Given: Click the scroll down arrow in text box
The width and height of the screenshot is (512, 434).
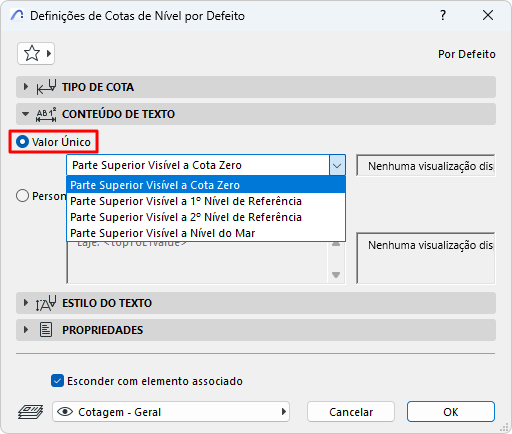Looking at the screenshot, I should [x=336, y=275].
